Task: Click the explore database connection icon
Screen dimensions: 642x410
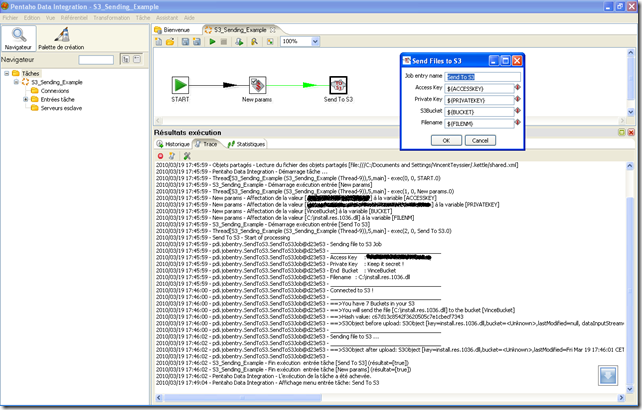Action: pyautogui.click(x=254, y=41)
